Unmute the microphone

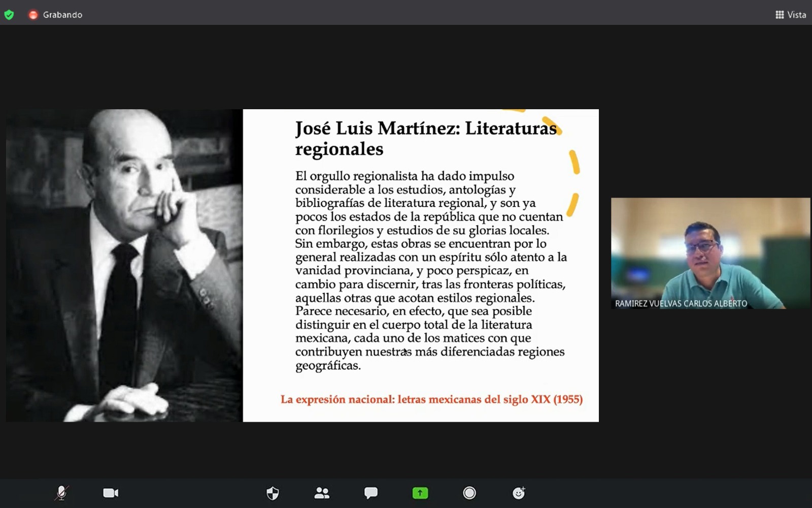61,493
